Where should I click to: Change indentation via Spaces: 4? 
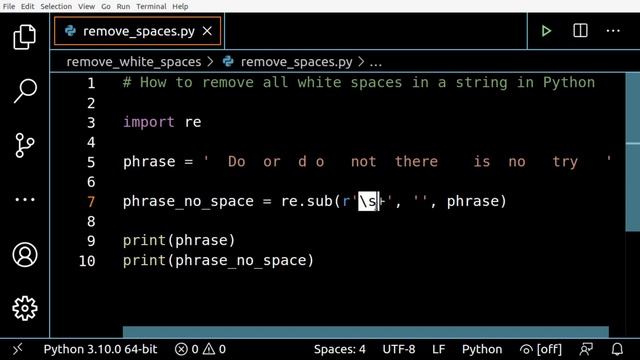pos(340,349)
